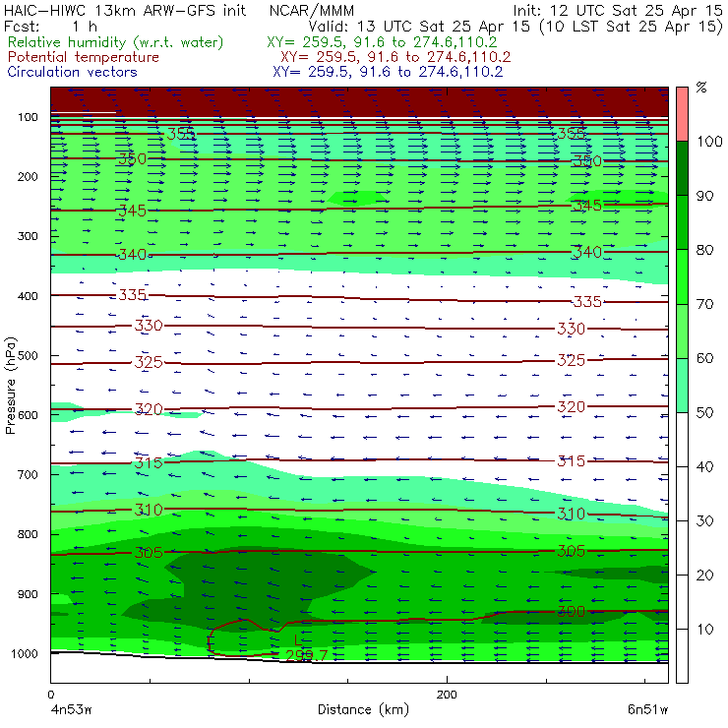This screenshot has height=728, width=728.
Task: Click the colorbar "60" value label
Action: [704, 358]
